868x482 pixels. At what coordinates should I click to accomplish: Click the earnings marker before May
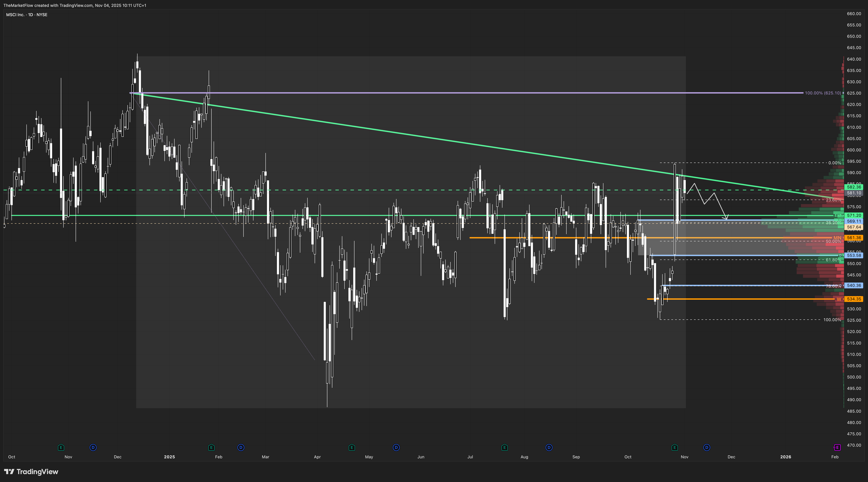(x=352, y=447)
